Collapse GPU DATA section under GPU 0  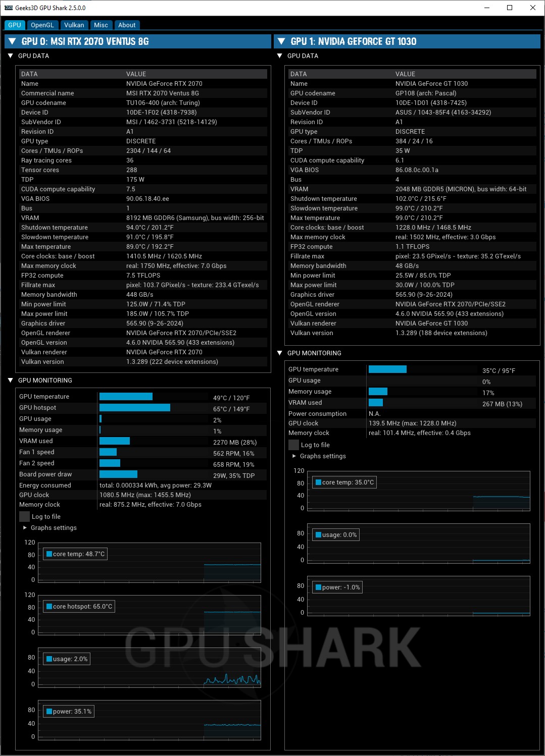click(11, 56)
